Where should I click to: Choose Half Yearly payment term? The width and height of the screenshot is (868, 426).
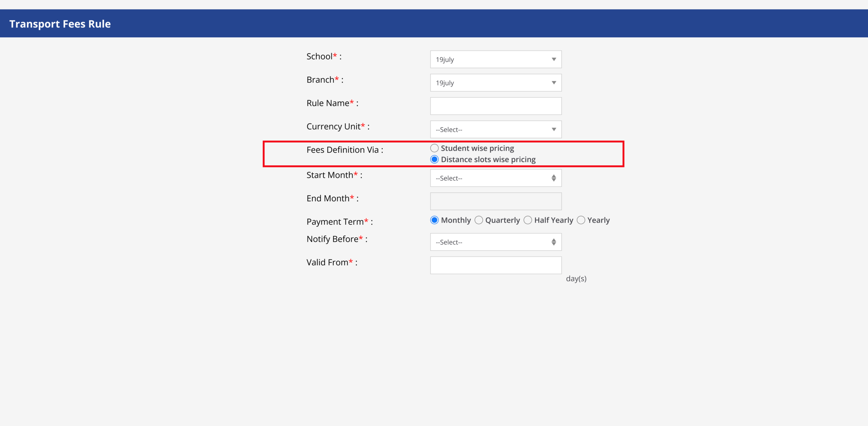528,220
